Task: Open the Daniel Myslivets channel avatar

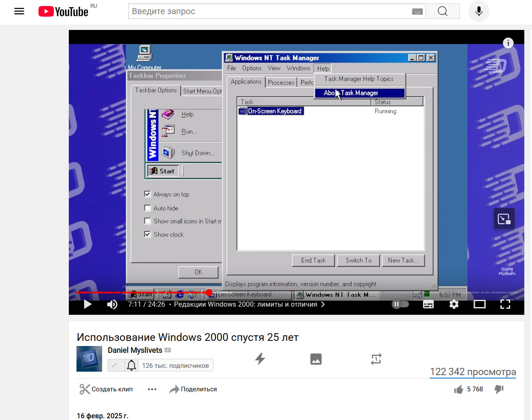Action: [89, 359]
